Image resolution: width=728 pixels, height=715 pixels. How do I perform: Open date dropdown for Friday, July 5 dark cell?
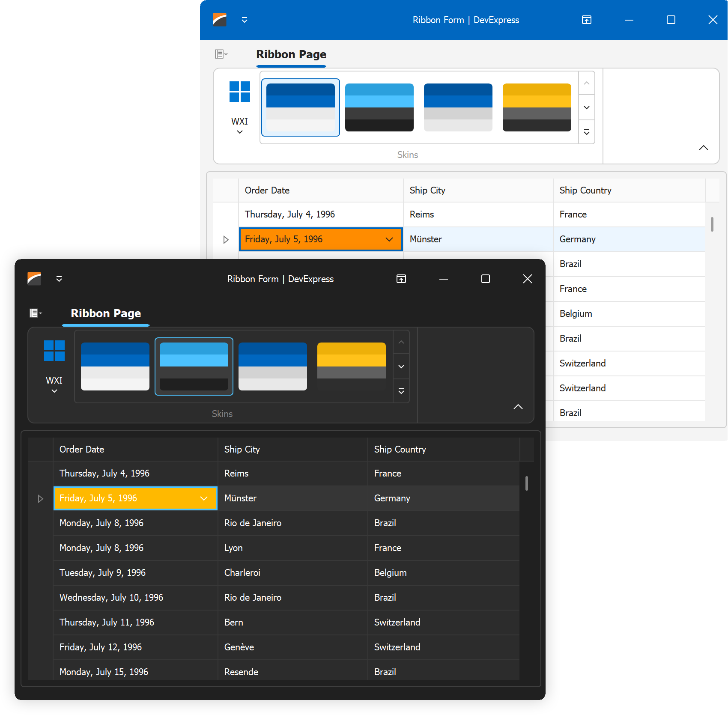pyautogui.click(x=204, y=498)
